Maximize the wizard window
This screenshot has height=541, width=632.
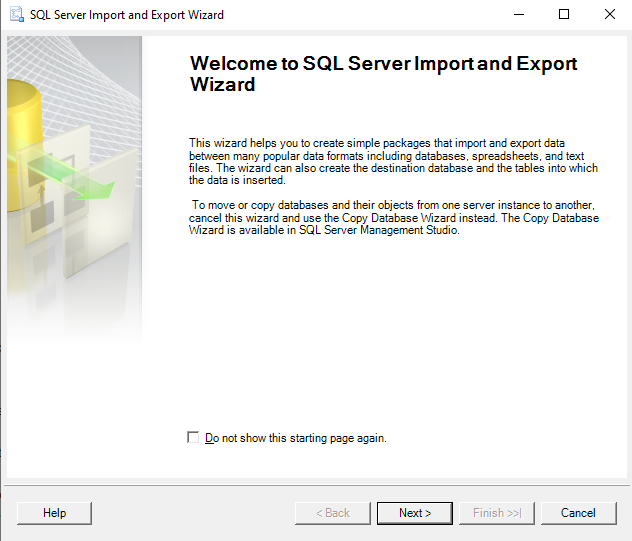(x=564, y=15)
